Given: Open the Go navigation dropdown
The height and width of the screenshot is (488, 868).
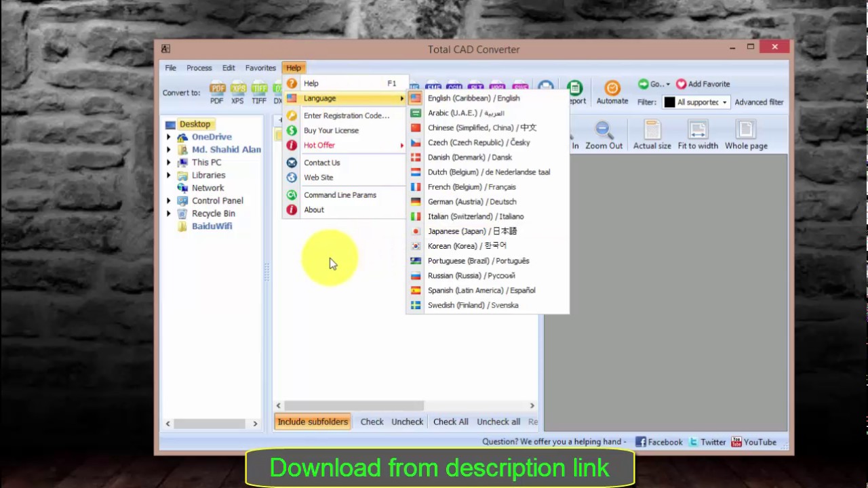Looking at the screenshot, I should click(x=654, y=84).
